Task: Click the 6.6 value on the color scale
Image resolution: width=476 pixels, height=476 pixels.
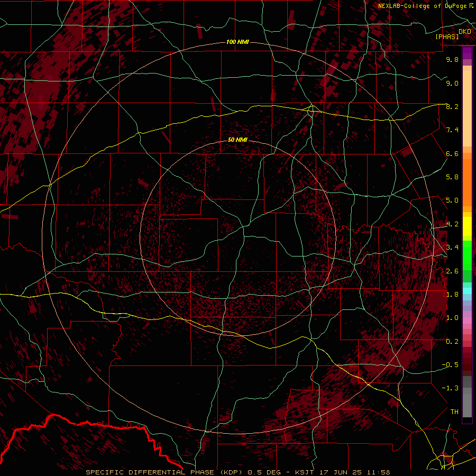Action: coord(452,153)
